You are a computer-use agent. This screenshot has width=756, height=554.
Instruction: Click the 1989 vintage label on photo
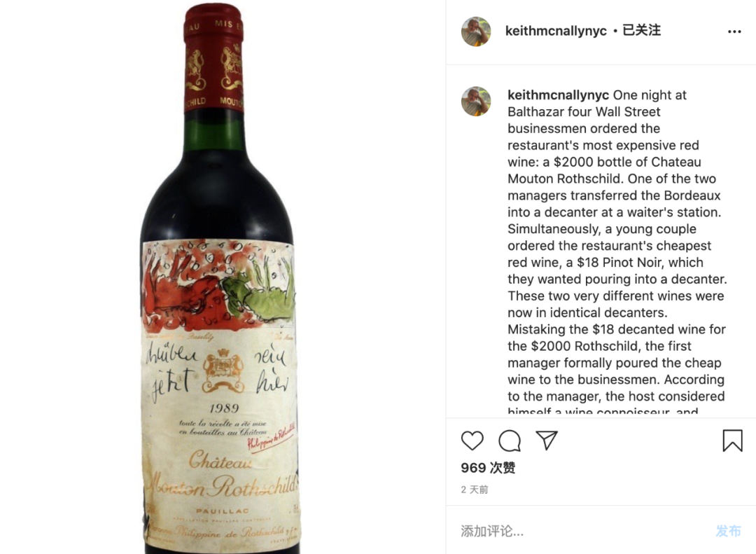click(x=224, y=408)
